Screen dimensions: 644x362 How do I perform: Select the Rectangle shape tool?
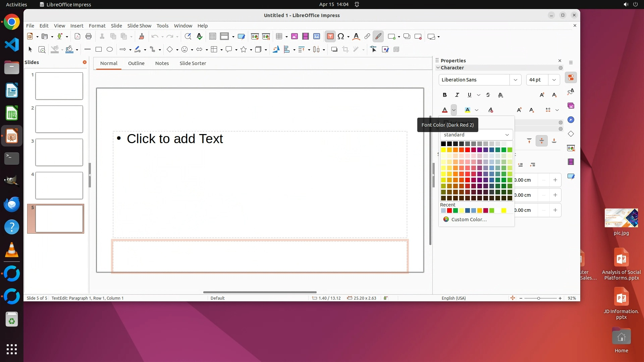[99, 50]
